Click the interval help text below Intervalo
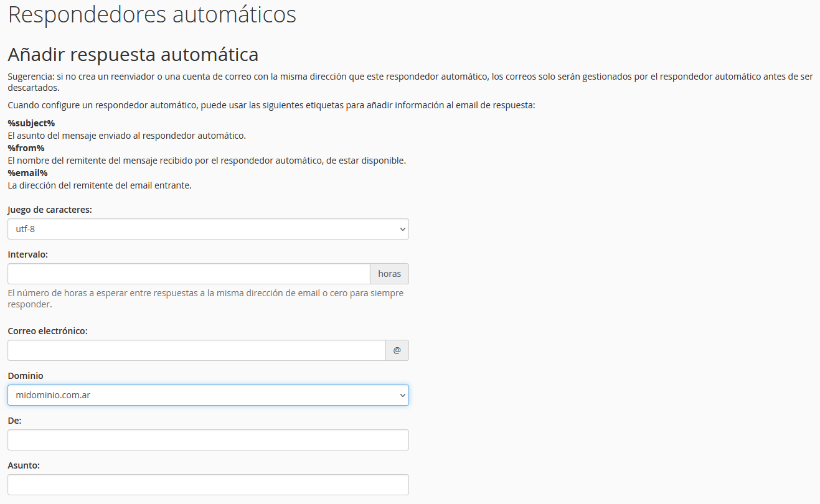Screen dimensions: 820x504 click(x=205, y=299)
